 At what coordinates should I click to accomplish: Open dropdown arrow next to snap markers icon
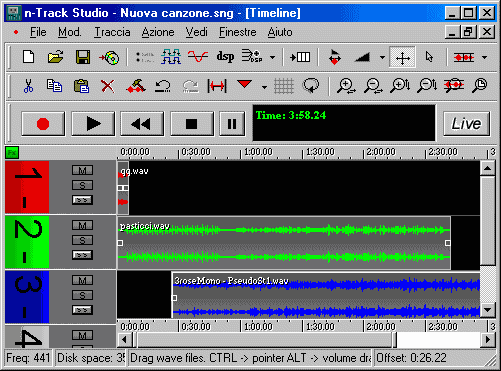click(x=484, y=58)
